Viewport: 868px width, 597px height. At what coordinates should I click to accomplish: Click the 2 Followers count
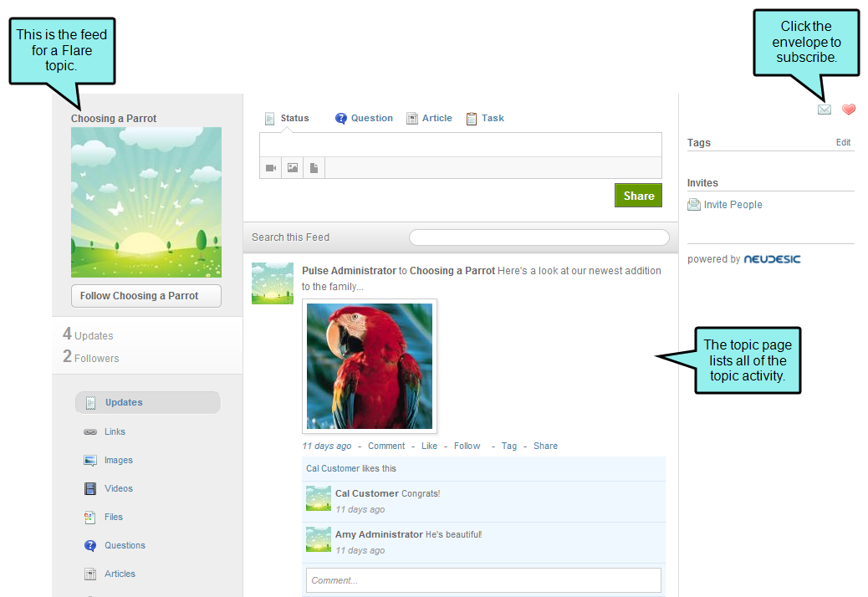[91, 357]
